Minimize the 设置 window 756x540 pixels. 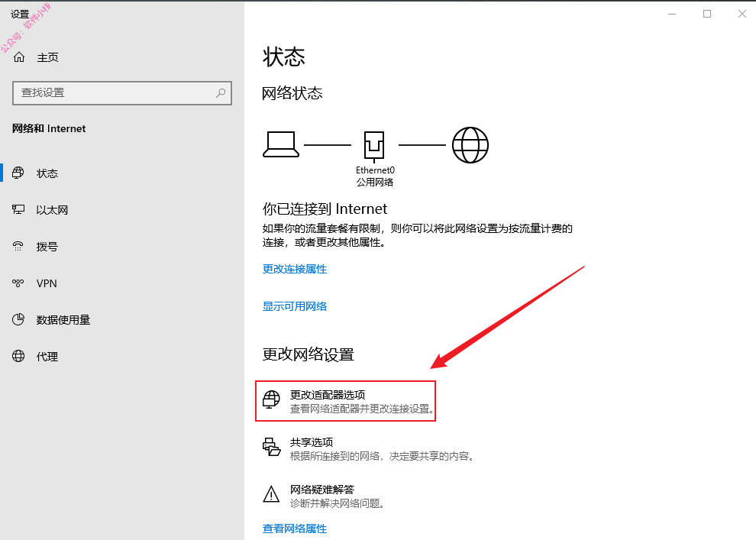[672, 14]
